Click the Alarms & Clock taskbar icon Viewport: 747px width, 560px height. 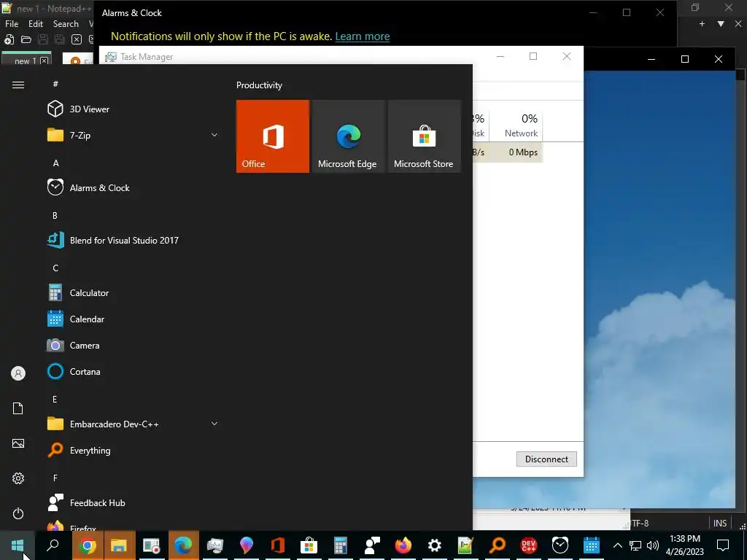tap(560, 545)
